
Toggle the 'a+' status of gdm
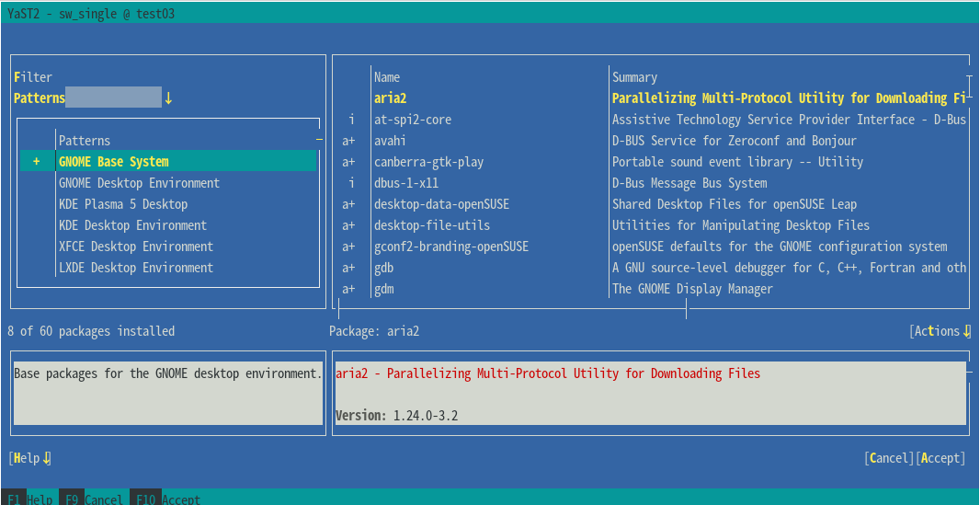point(348,289)
